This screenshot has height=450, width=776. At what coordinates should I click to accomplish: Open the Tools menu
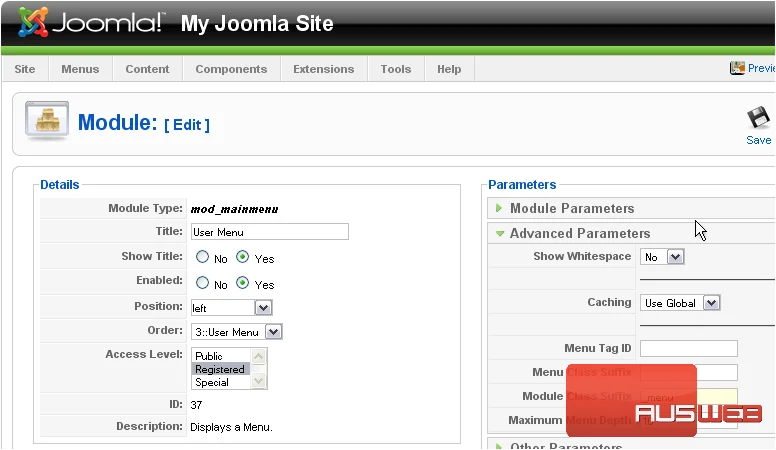pos(396,69)
